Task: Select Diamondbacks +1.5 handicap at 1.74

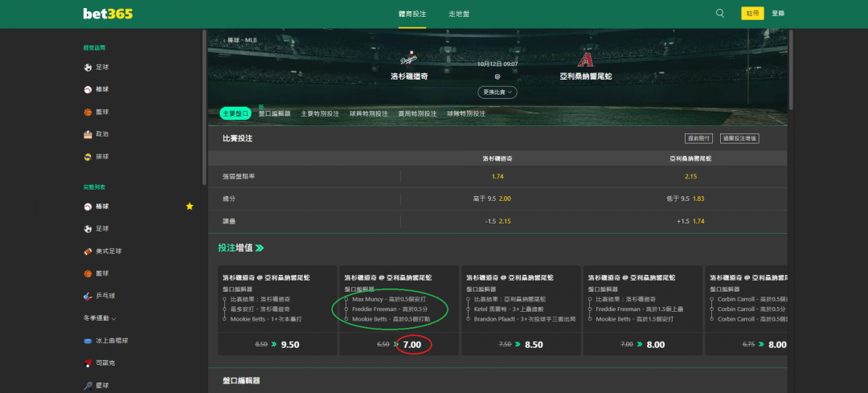Action: click(690, 221)
